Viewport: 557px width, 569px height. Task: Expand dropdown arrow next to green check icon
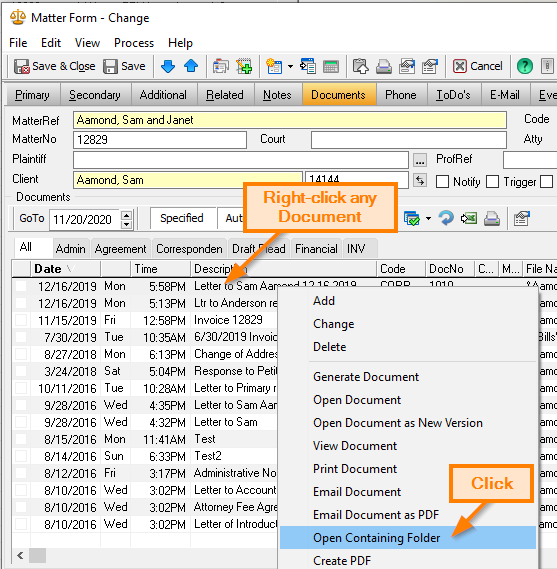(428, 218)
